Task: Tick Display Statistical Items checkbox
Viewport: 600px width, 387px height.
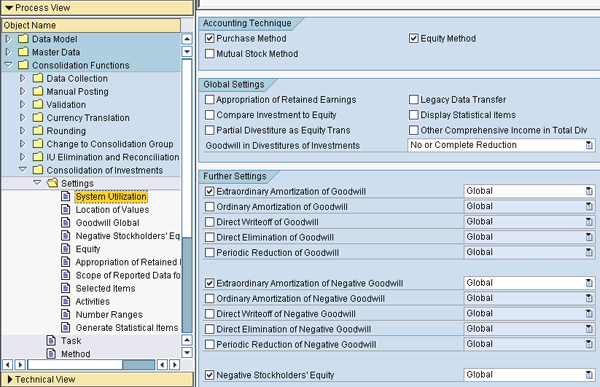Action: click(x=414, y=115)
